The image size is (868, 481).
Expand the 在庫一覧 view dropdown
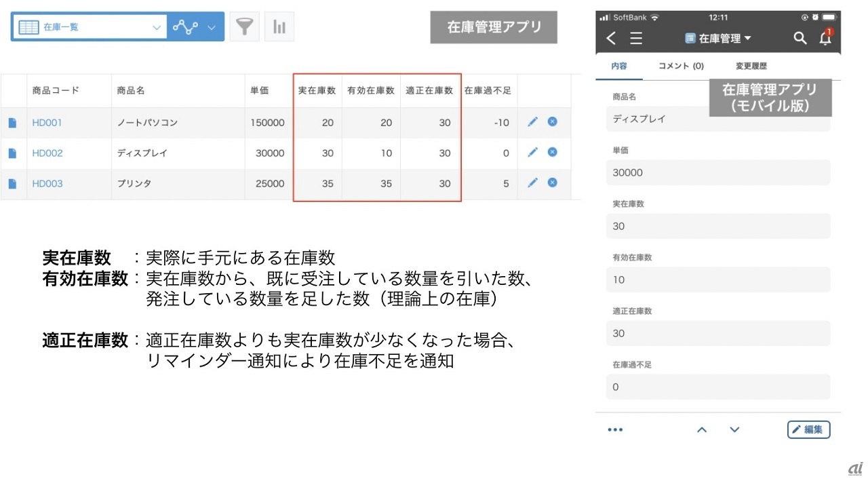coord(157,28)
